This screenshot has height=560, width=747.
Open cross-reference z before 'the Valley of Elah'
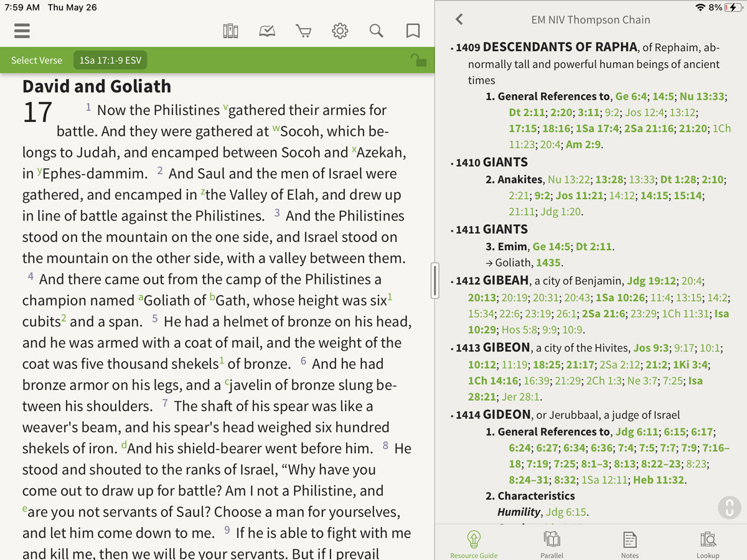click(x=203, y=192)
